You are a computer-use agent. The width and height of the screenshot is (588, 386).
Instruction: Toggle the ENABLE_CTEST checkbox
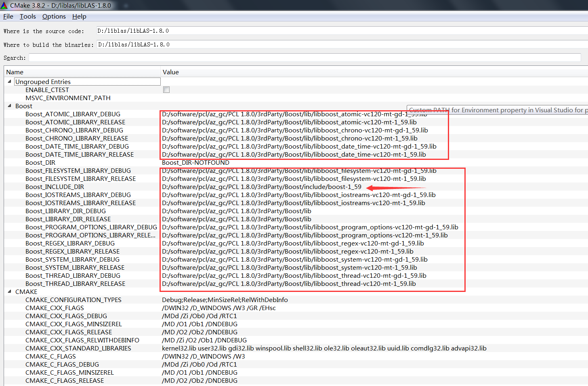(x=166, y=90)
